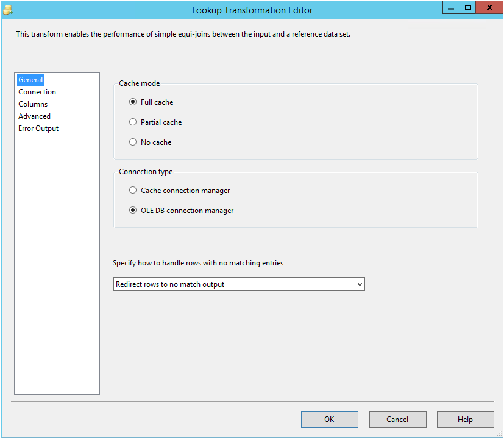Click the transform description text

point(183,34)
